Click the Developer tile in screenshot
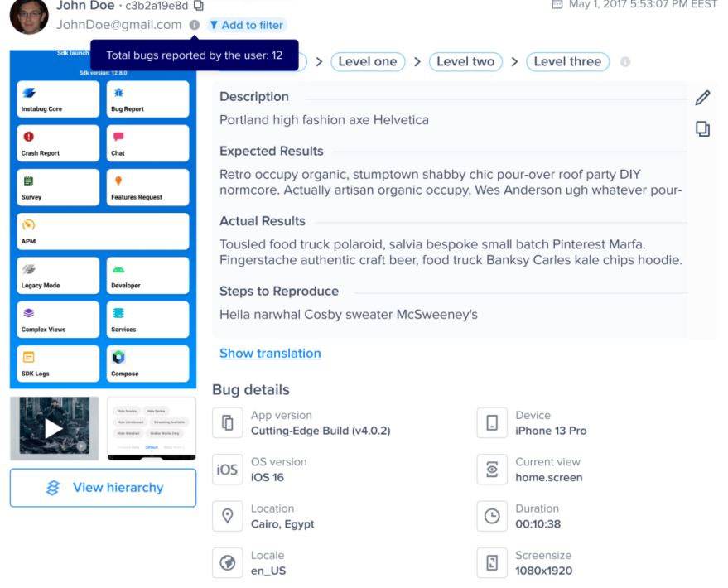Screen dimensions: 728x588 pyautogui.click(x=147, y=275)
